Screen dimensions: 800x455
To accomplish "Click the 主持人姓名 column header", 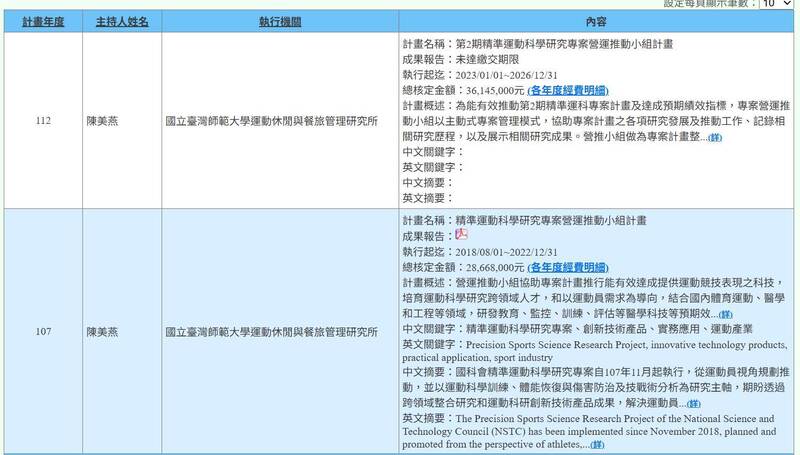I will [123, 21].
